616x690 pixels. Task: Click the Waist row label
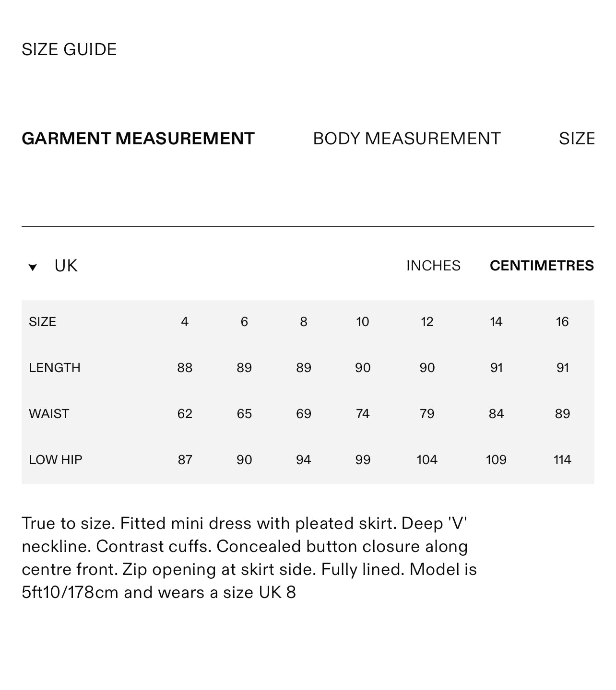(x=49, y=414)
